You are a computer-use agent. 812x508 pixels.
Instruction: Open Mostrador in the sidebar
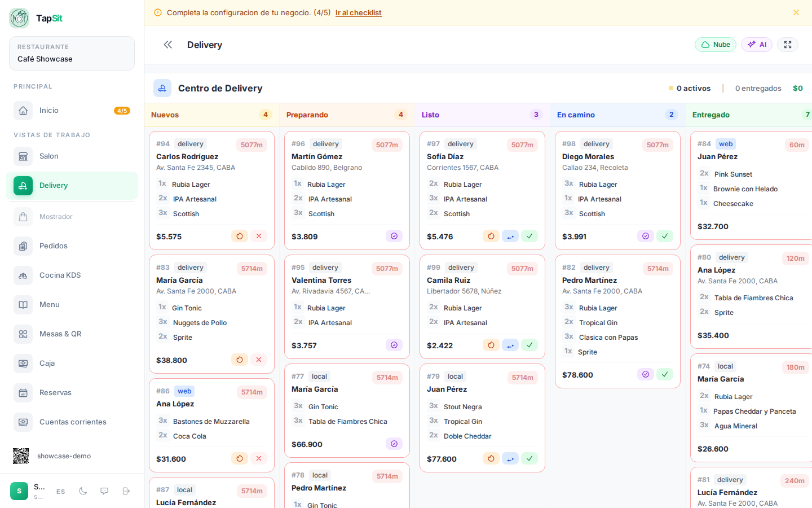(72, 217)
